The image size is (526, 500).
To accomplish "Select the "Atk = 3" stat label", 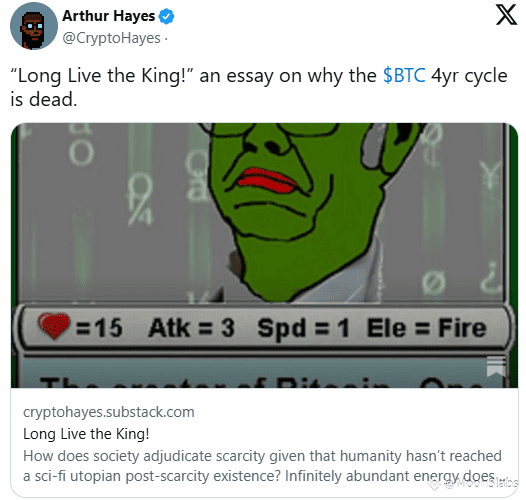I will 191,328.
